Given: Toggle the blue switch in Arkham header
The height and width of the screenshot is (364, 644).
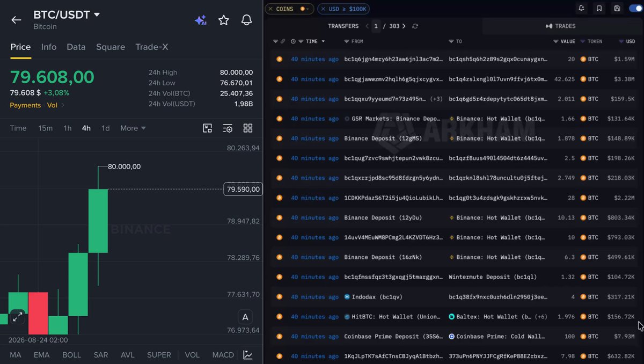Looking at the screenshot, I should 635,9.
